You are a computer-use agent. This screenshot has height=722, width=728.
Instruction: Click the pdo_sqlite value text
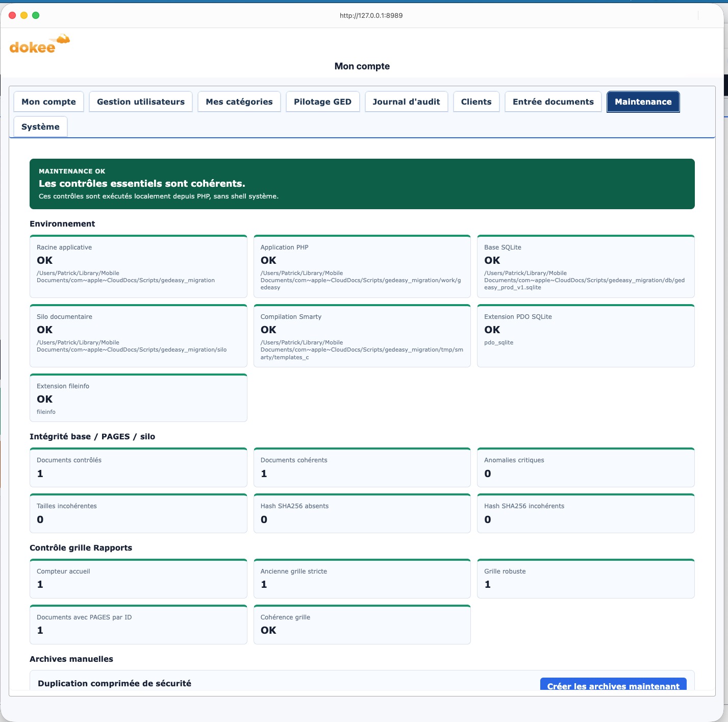coord(498,342)
